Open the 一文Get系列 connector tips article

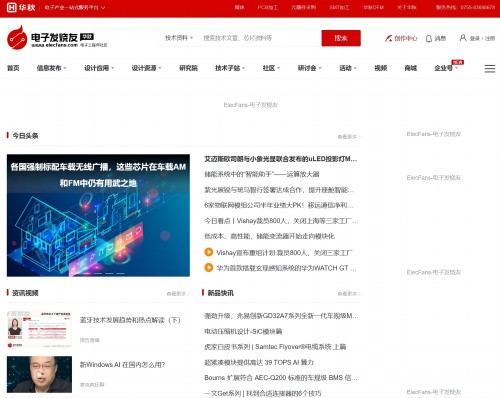coord(263,393)
